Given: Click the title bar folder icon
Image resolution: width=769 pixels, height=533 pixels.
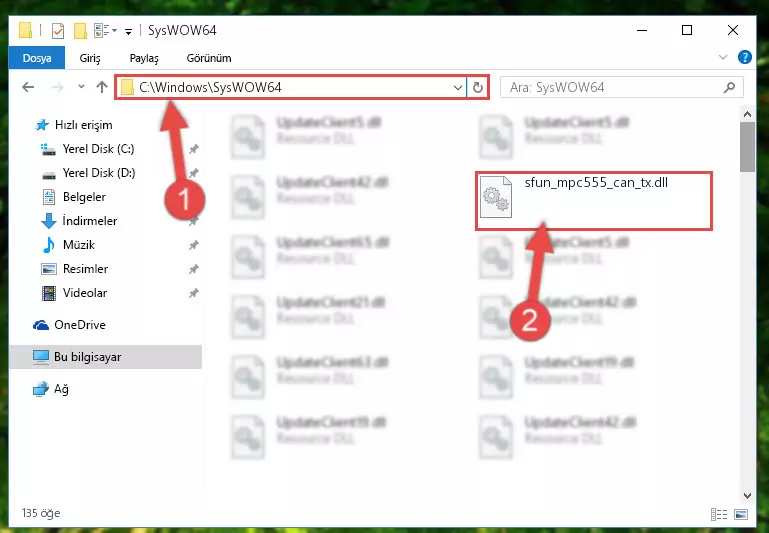Looking at the screenshot, I should [x=26, y=30].
